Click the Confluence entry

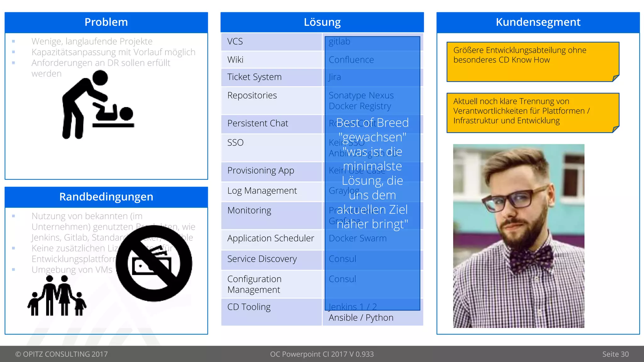(x=351, y=60)
